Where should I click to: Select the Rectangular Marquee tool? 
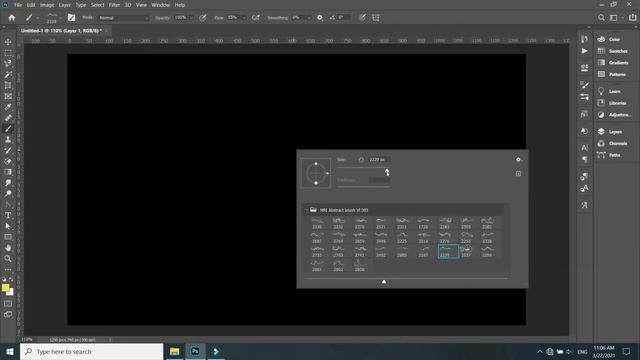tap(8, 53)
